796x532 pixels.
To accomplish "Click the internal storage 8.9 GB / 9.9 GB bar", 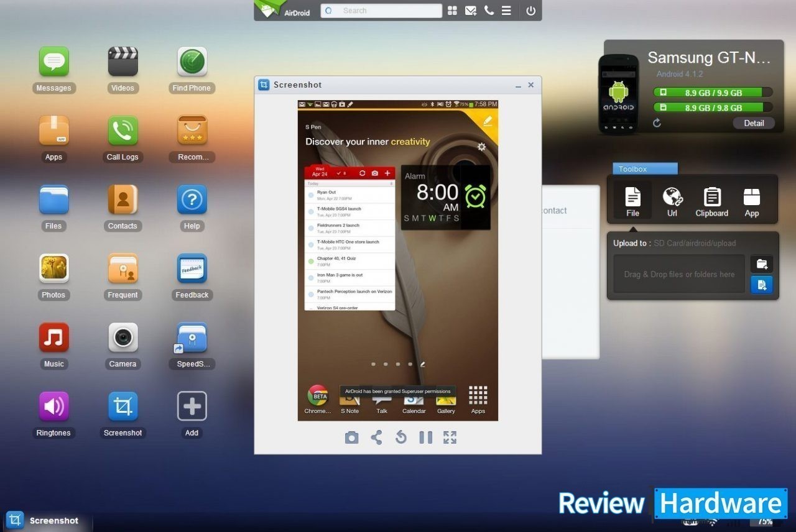I will [x=713, y=93].
